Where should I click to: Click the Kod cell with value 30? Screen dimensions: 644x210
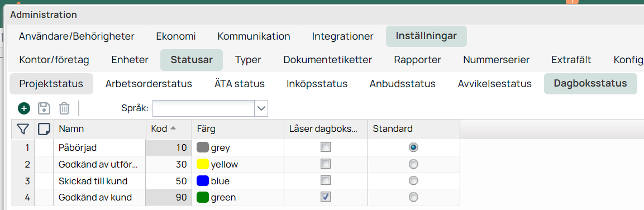[x=169, y=164]
